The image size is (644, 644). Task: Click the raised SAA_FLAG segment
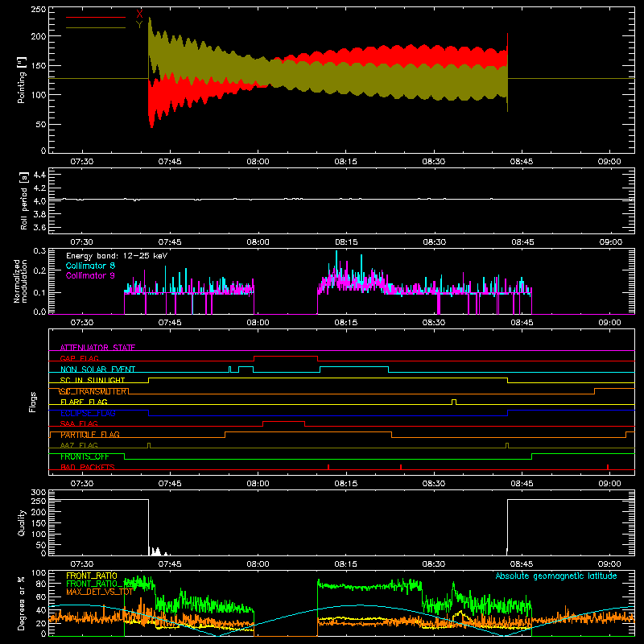coord(284,422)
